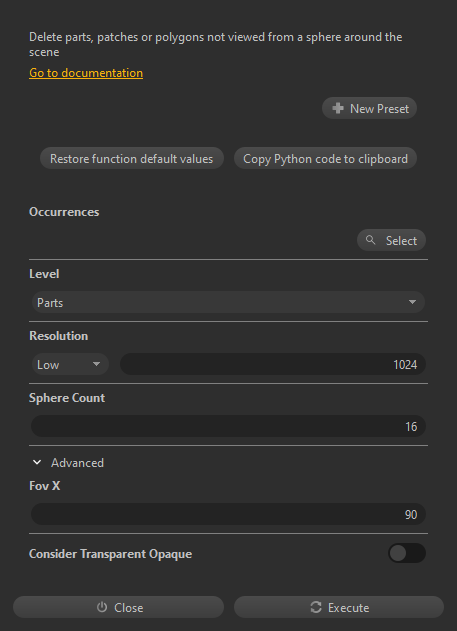Click the plus icon on New Preset
The image size is (457, 631).
coord(338,108)
